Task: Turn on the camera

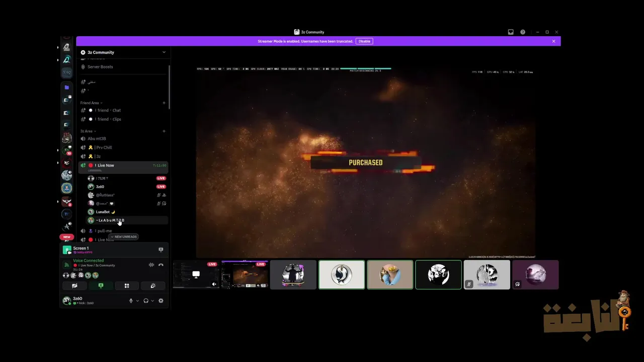Action: click(x=74, y=286)
